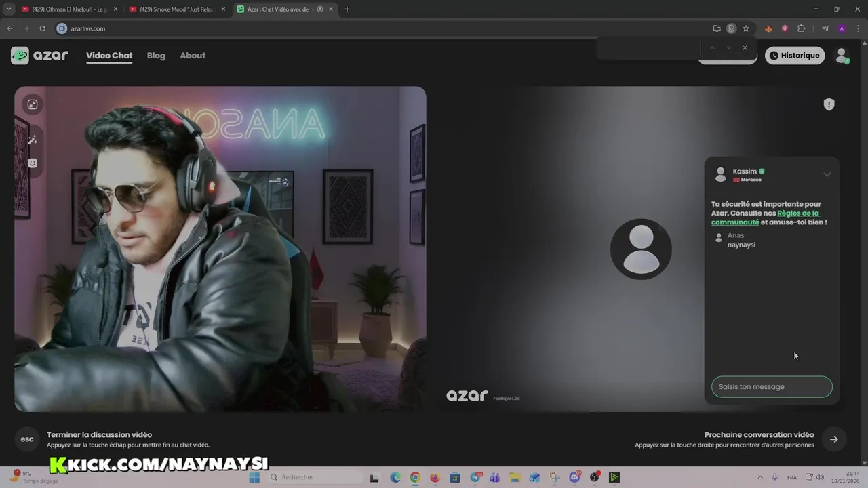Open a new browser tab
Image resolution: width=868 pixels, height=488 pixels.
[347, 9]
